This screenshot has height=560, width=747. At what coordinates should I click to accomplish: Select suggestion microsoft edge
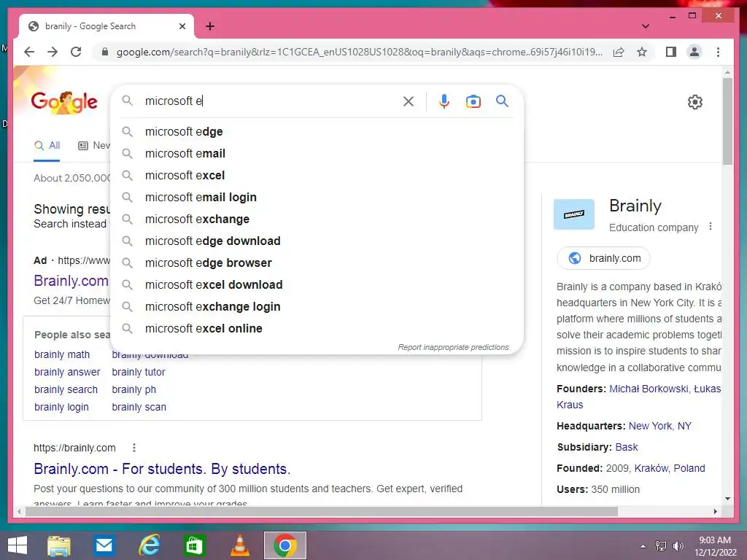point(317,131)
